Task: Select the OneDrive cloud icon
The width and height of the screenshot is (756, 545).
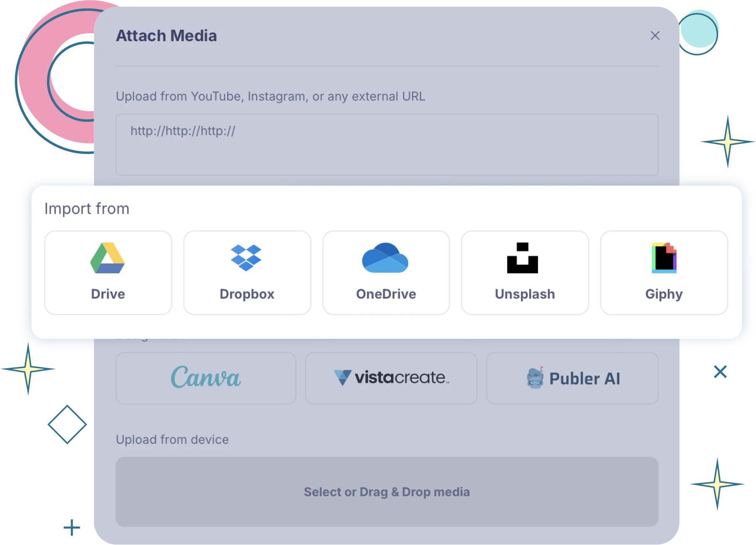Action: (386, 258)
